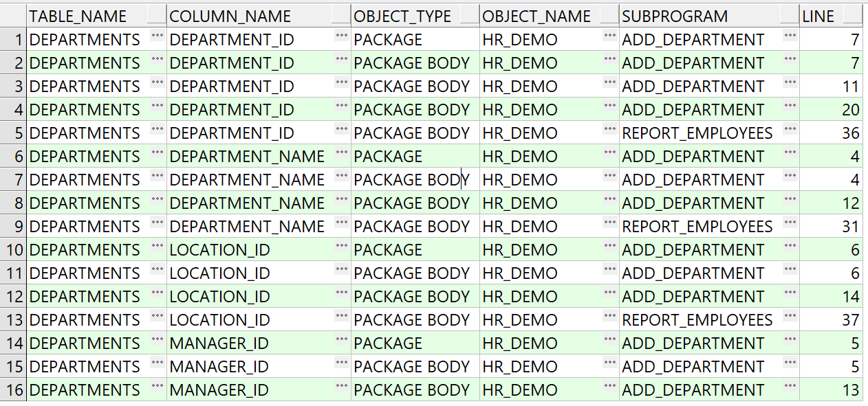The width and height of the screenshot is (868, 406).
Task: Click DEPARTMENTS text in row 2
Action: [85, 63]
